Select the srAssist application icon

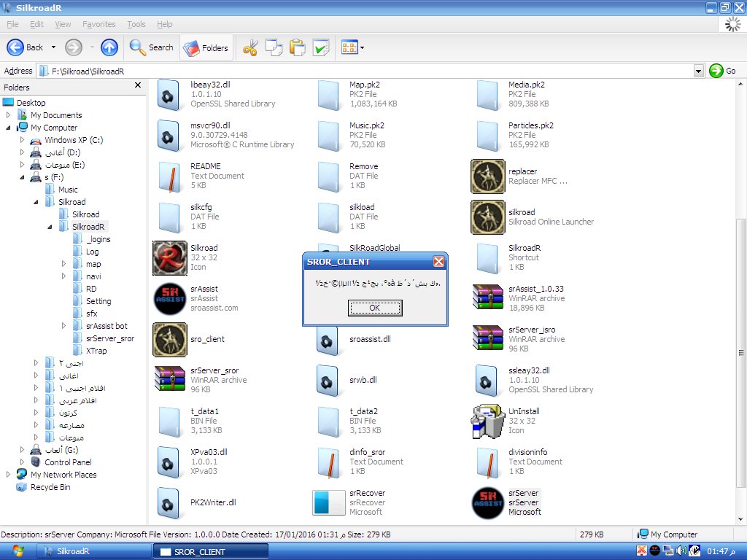(169, 298)
